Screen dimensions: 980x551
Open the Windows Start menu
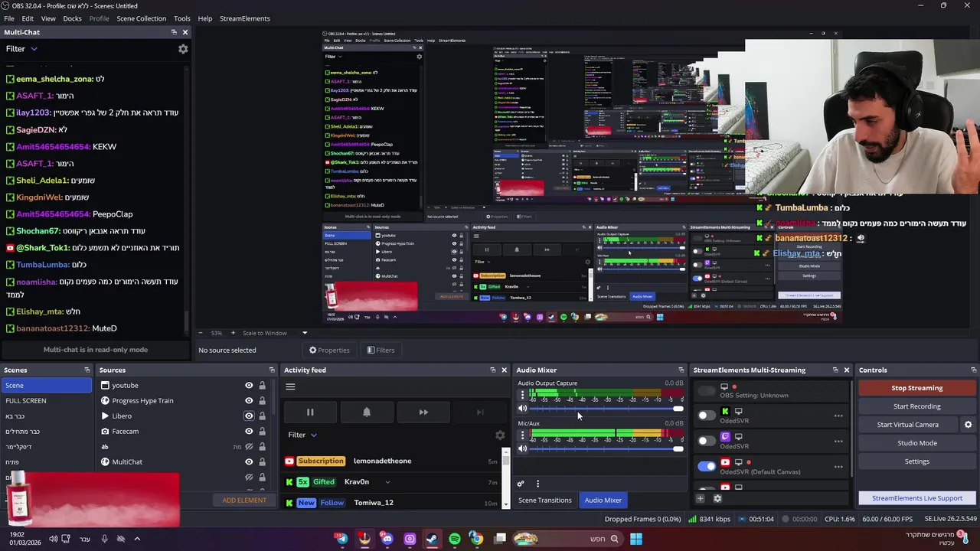pos(635,539)
